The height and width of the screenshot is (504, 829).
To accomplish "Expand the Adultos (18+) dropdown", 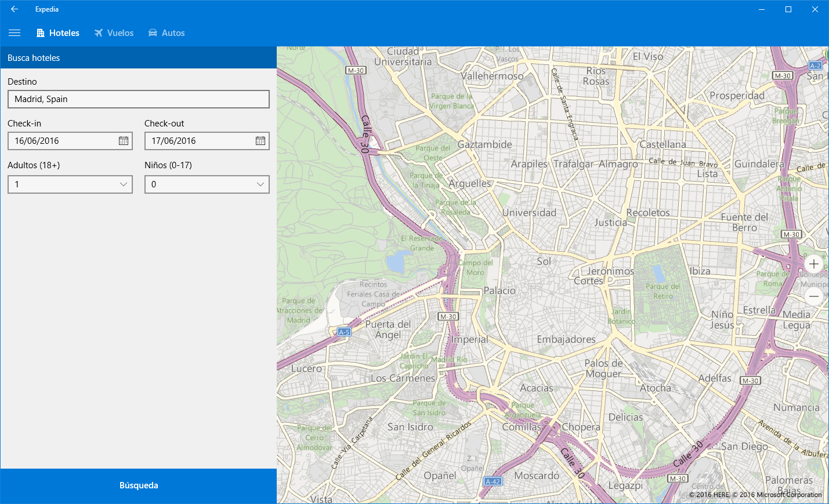I will 70,184.
